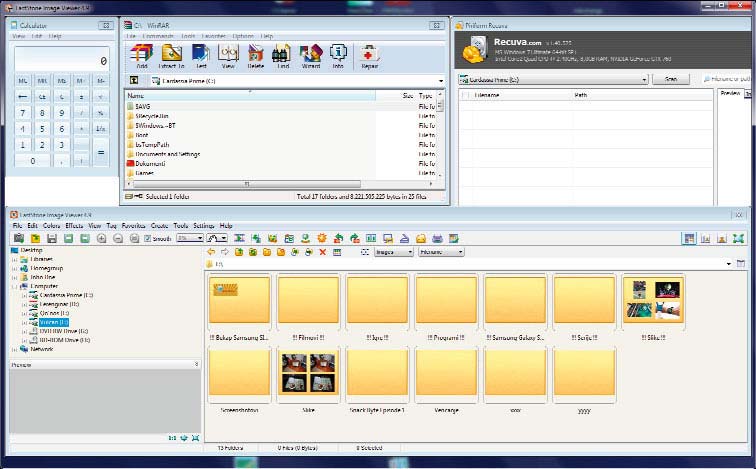Zoom out with the minus magnifier icon
Screen dimensions: 756x469
(118, 238)
